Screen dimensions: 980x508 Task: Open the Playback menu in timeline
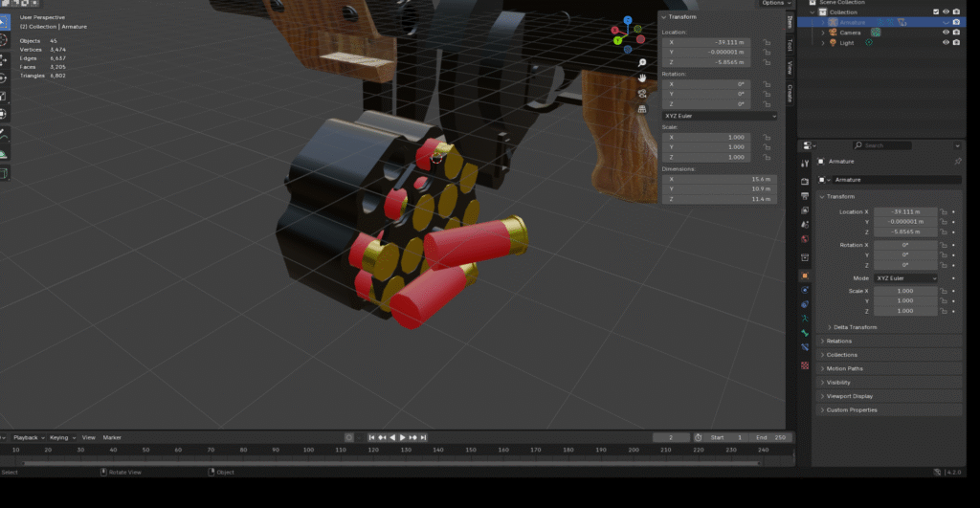(x=24, y=437)
